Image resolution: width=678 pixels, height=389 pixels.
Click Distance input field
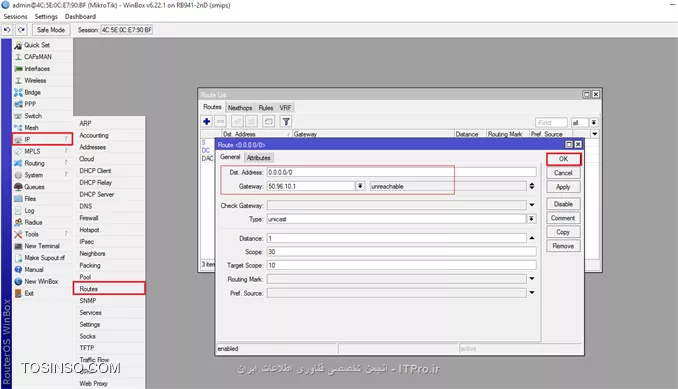[397, 238]
